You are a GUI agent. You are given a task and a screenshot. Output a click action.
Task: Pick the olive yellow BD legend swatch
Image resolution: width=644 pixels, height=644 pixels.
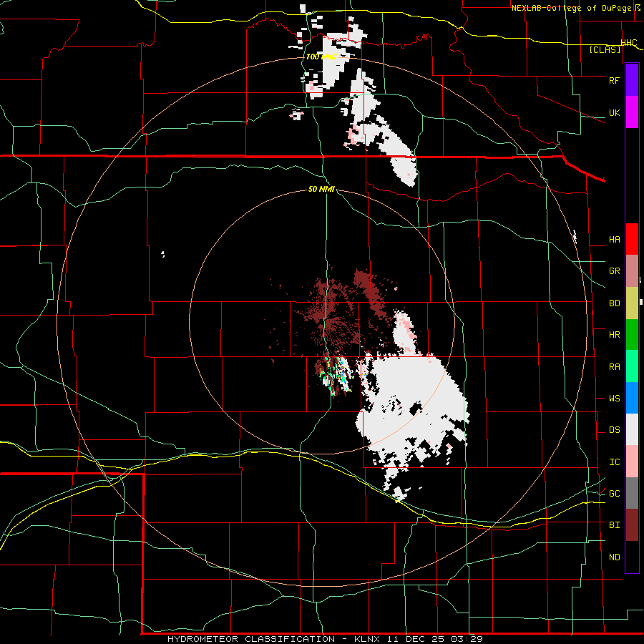(632, 303)
